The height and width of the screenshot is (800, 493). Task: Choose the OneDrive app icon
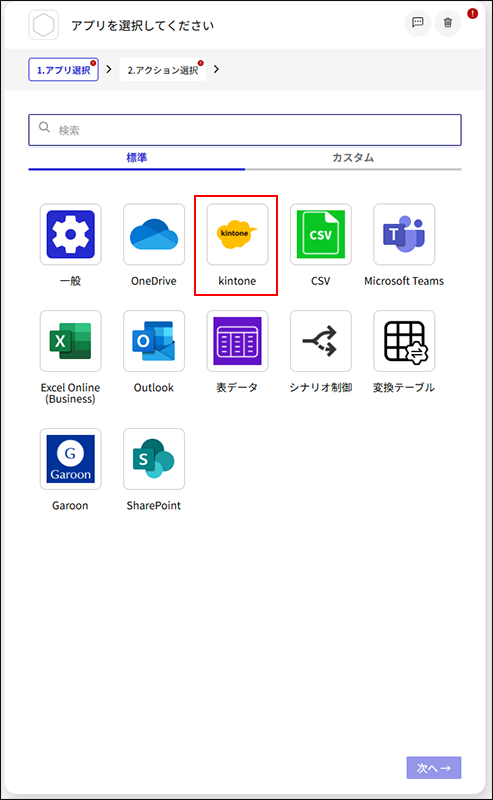[154, 234]
